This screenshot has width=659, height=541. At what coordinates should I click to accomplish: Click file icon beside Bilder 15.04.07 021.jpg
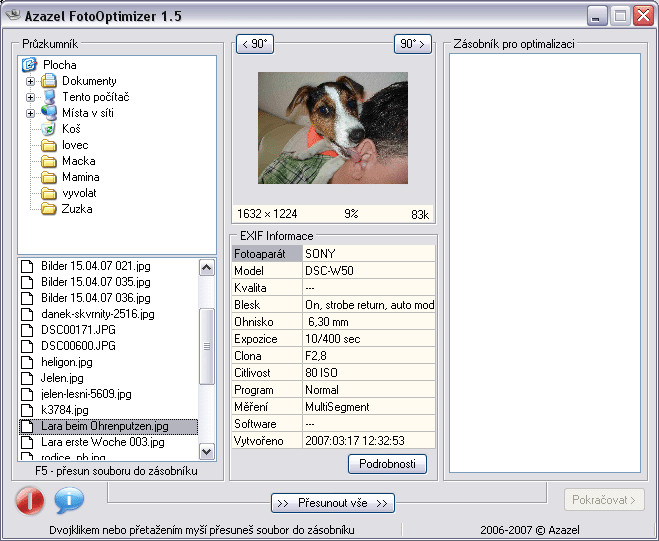(27, 266)
